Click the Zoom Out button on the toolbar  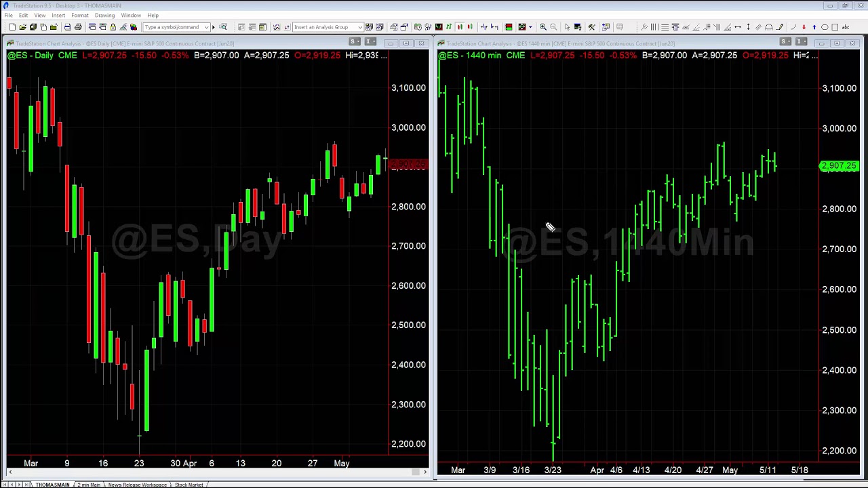[x=553, y=27]
